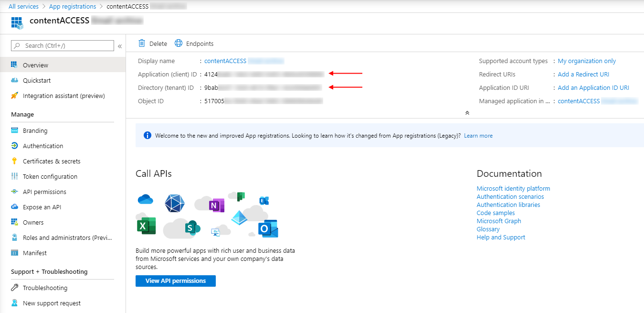Click the New support request icon
The width and height of the screenshot is (644, 313).
point(14,303)
